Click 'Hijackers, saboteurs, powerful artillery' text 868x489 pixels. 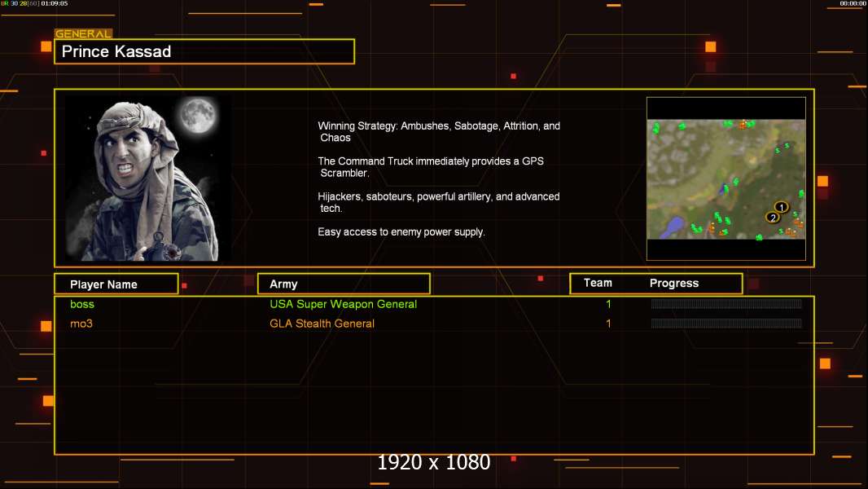tap(438, 202)
